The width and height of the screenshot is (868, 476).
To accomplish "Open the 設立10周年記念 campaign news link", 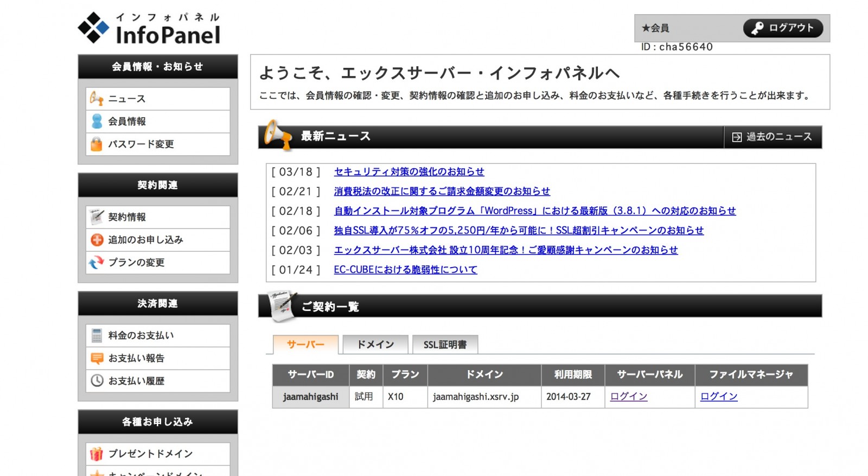I will click(506, 250).
